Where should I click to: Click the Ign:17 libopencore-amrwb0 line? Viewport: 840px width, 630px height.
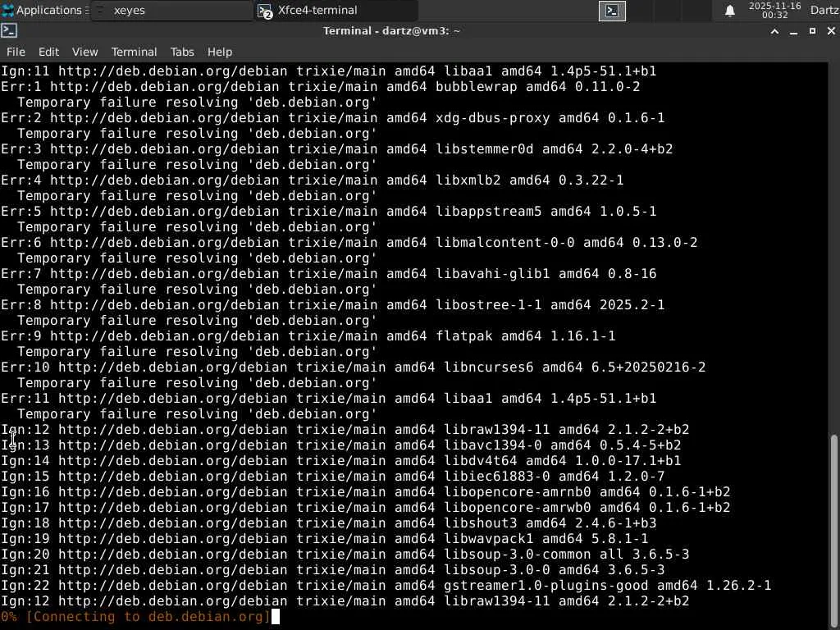365,507
